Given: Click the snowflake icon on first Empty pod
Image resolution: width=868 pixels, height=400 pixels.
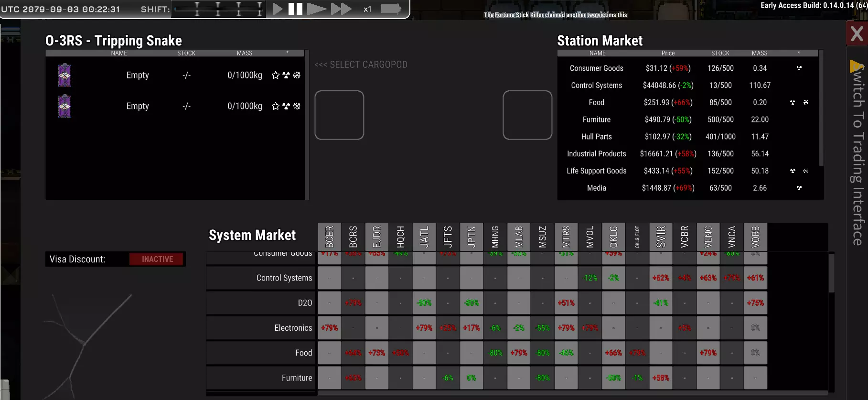Looking at the screenshot, I should click(x=297, y=75).
